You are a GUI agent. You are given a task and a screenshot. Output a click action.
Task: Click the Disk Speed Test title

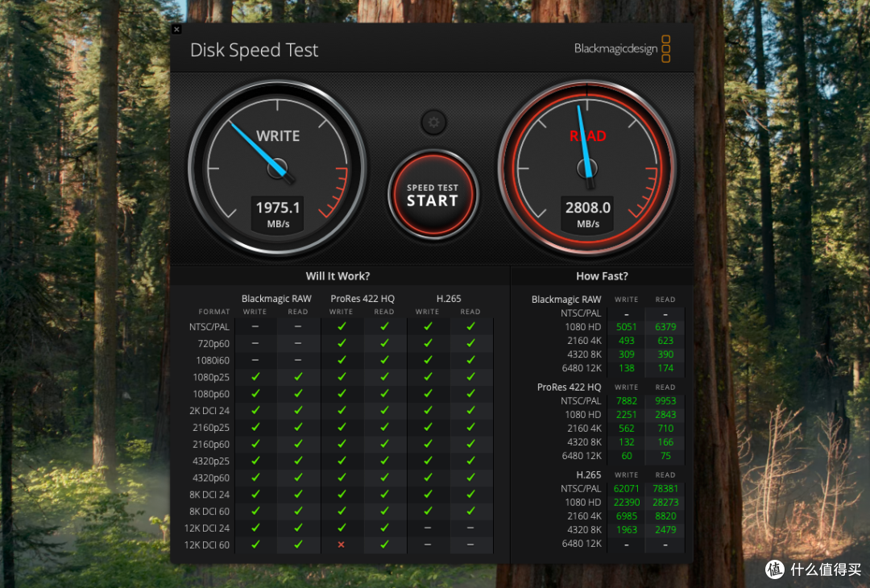(x=254, y=51)
